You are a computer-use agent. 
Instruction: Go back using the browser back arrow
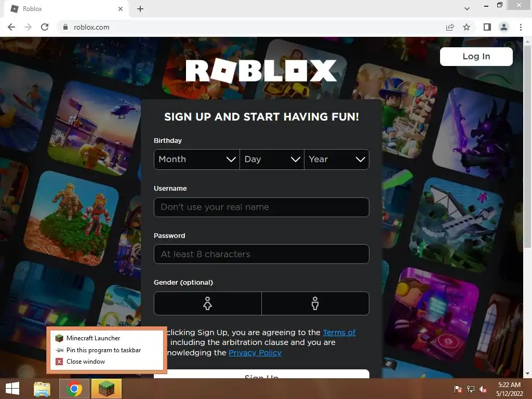(11, 27)
